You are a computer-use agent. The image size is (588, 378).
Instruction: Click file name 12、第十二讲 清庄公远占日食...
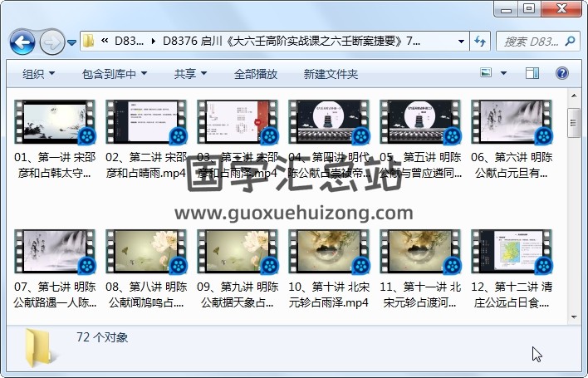[512, 295]
